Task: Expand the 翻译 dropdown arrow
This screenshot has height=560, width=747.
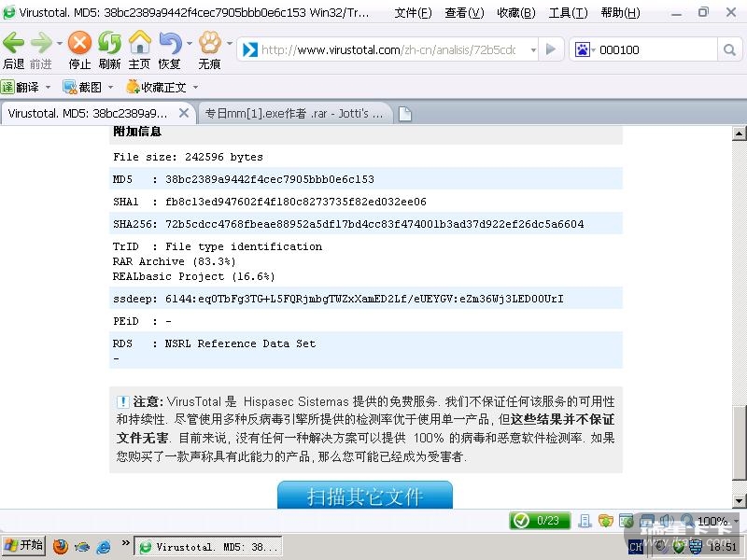Action: click(x=48, y=88)
